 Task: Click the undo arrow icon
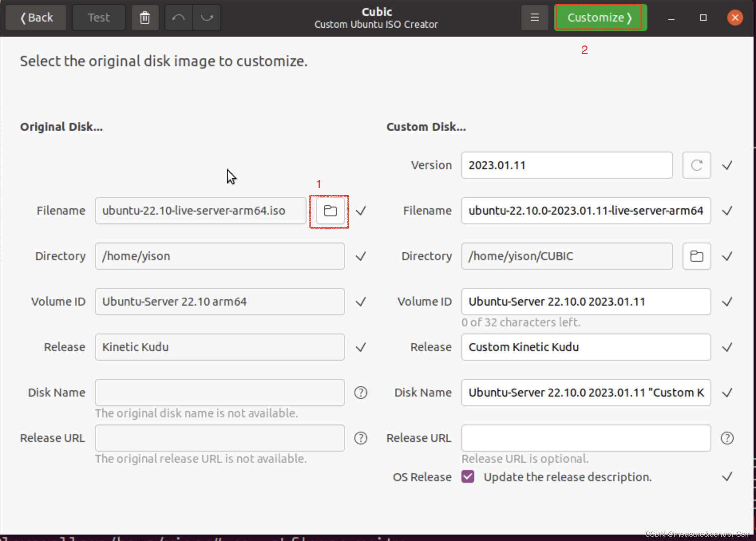(178, 18)
